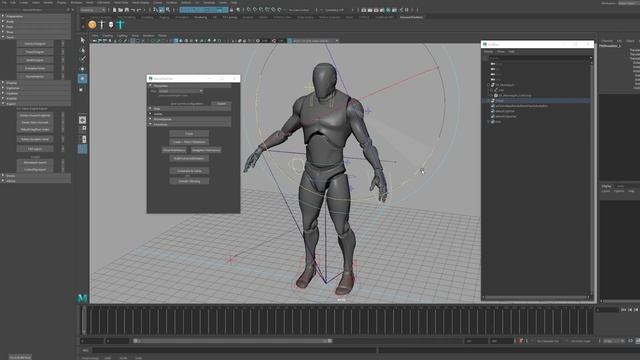Screen dimensions: 640x360
Task: Toggle the red Auto Keyframe button
Action: point(521,341)
